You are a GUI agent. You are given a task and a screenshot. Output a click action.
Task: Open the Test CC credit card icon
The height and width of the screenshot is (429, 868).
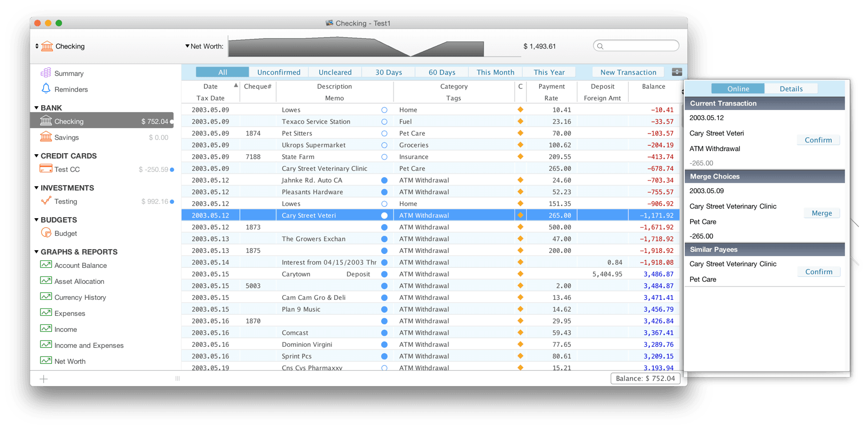[x=46, y=169]
